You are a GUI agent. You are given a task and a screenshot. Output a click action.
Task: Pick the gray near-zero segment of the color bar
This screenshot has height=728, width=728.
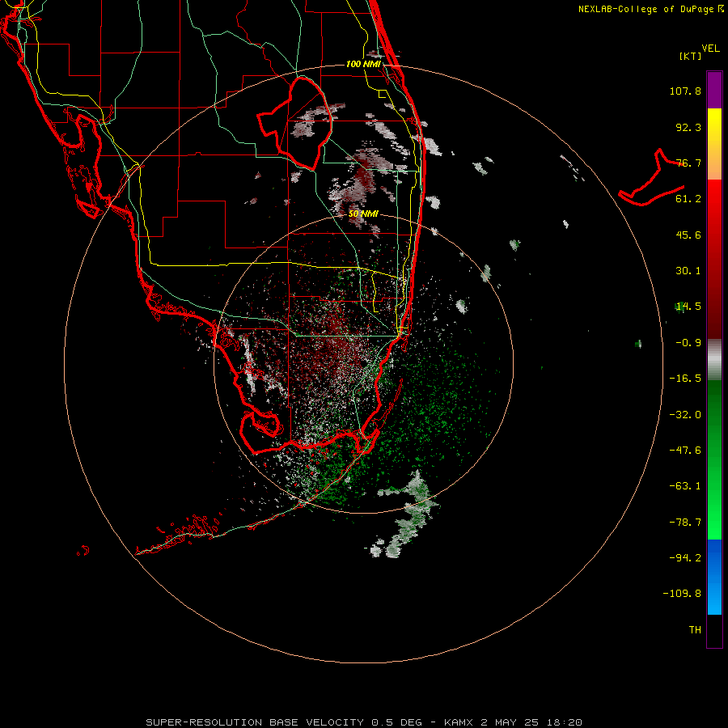coord(714,358)
